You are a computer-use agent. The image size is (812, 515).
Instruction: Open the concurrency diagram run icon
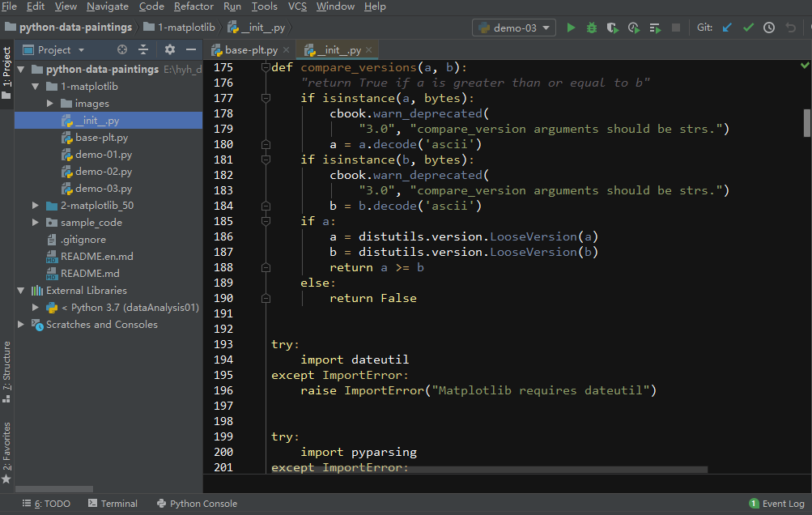tap(655, 28)
